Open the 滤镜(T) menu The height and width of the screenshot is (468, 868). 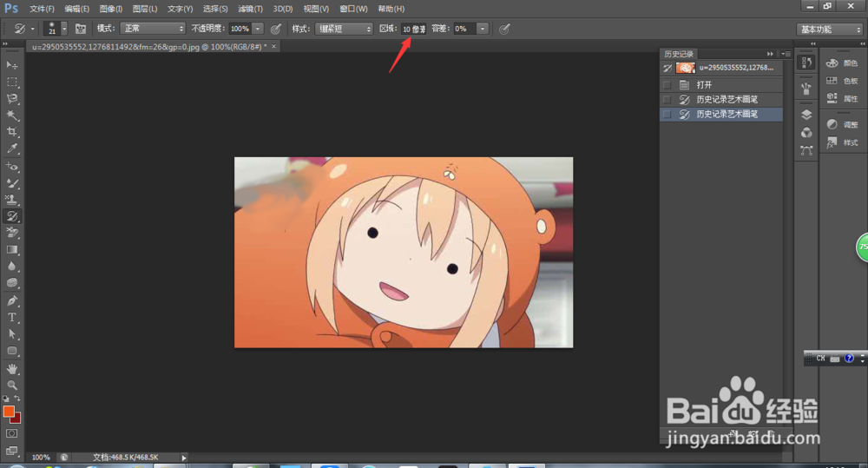(250, 9)
